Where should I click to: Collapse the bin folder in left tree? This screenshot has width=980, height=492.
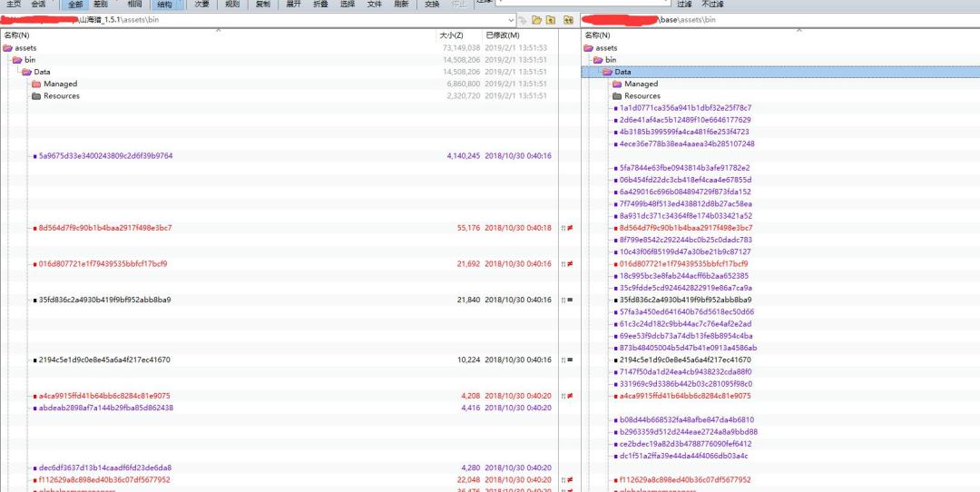(16, 60)
